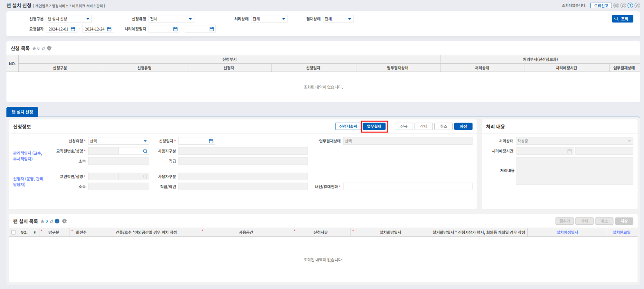
Task: Tick the select-all checkbox in 랜 설치 목록
Action: (14, 232)
